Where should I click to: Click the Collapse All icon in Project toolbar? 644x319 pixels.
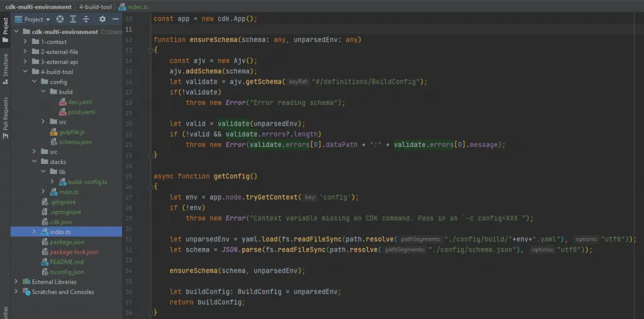pos(86,19)
